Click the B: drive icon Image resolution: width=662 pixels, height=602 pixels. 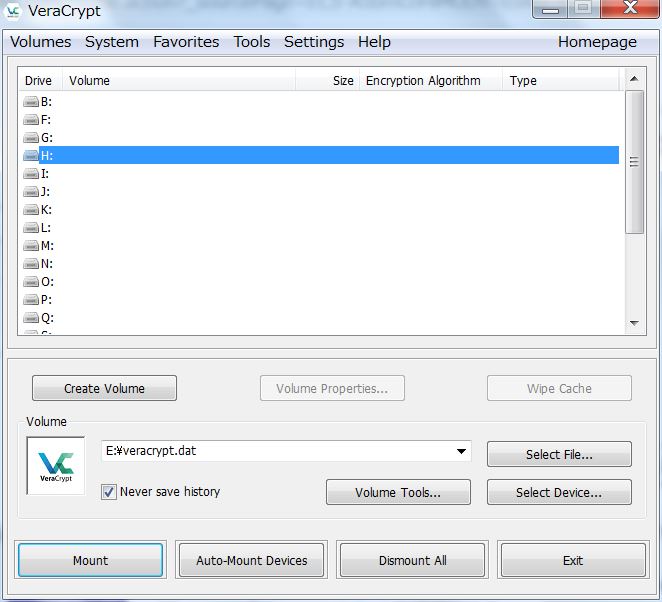point(31,102)
